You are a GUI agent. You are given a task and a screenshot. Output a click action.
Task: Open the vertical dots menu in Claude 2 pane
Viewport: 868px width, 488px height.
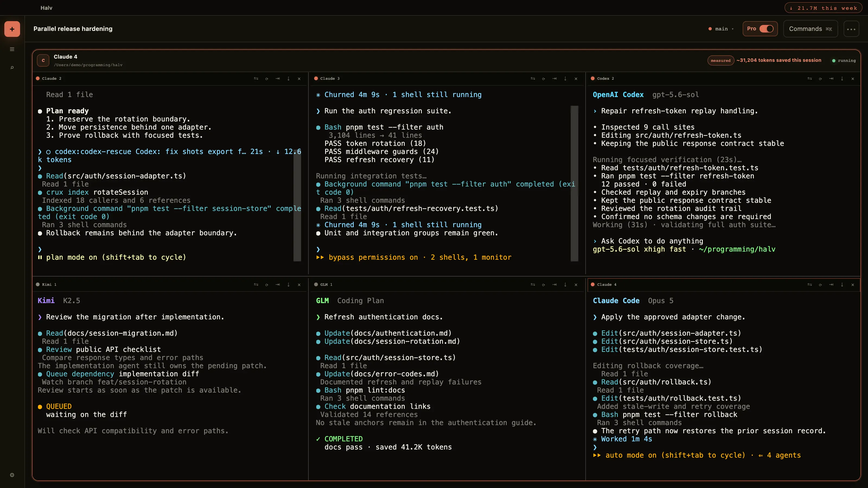tap(288, 78)
